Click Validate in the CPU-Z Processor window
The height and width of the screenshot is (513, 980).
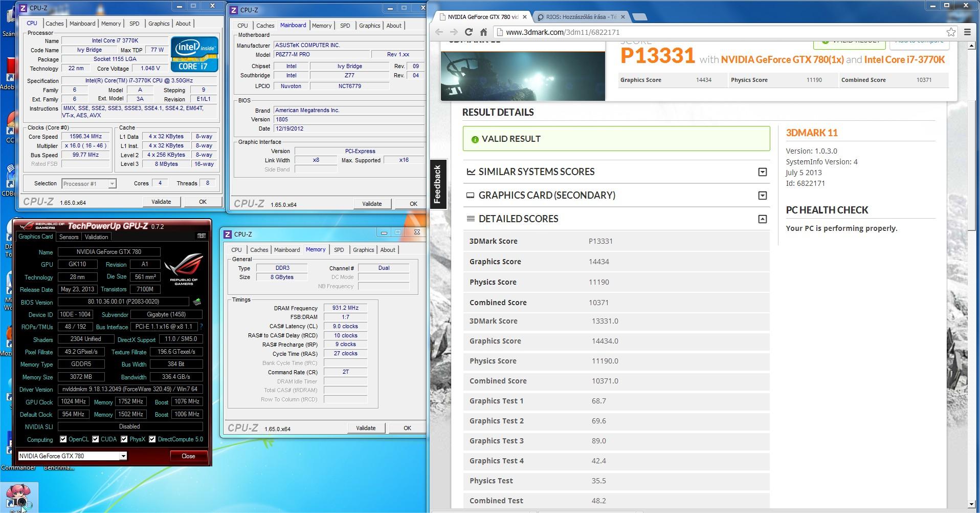tap(161, 202)
